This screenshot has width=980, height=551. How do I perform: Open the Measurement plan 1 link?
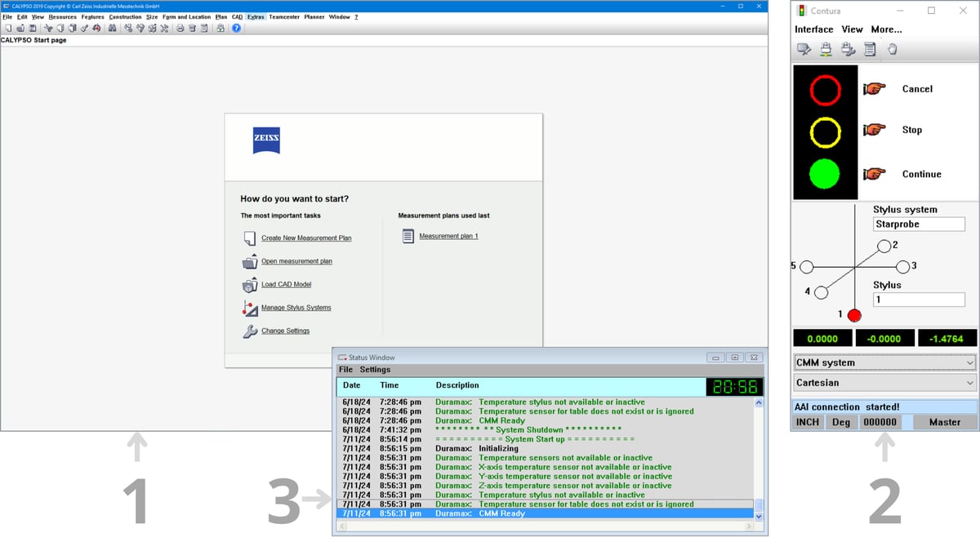coord(448,236)
